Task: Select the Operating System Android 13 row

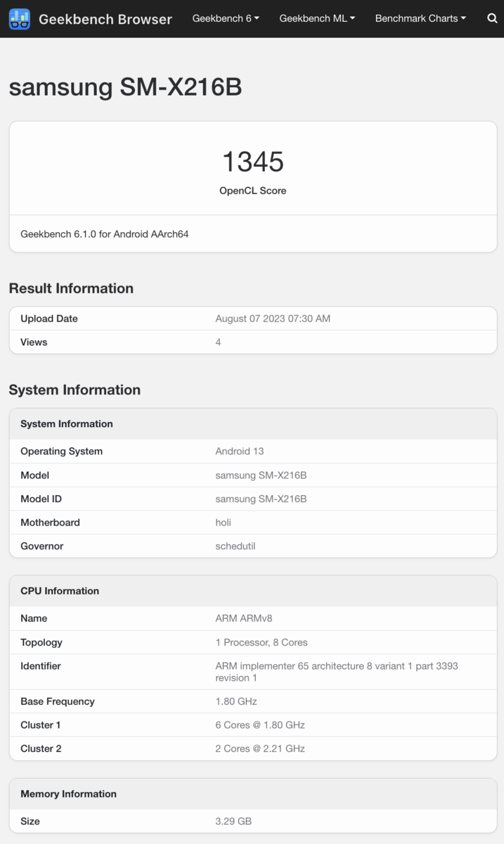Action: click(253, 451)
